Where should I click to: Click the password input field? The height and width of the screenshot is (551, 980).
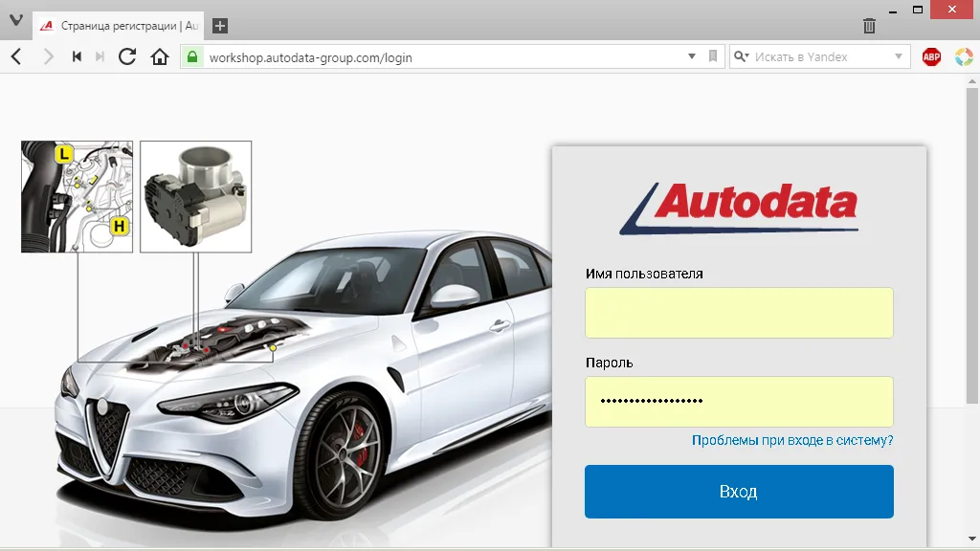click(739, 402)
